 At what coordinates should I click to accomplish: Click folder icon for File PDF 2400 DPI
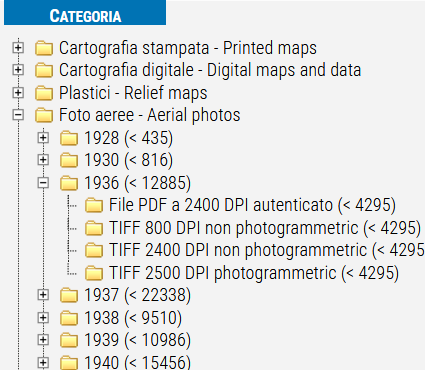(x=94, y=205)
